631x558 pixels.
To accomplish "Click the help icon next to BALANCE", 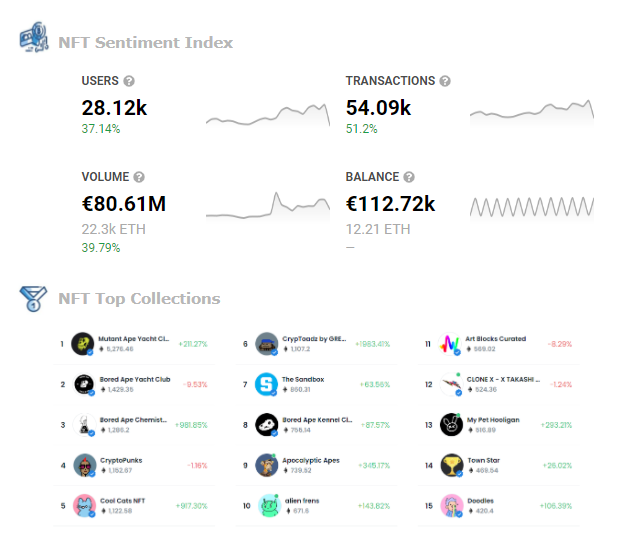I will [x=409, y=177].
